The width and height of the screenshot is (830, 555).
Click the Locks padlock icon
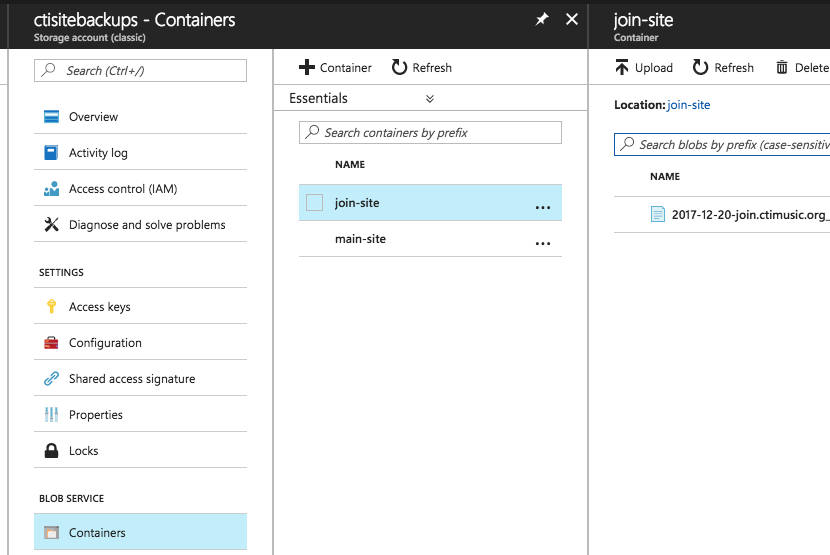pyautogui.click(x=51, y=451)
